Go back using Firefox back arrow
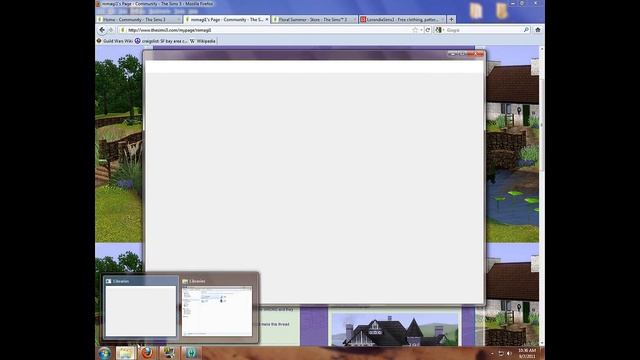This screenshot has height=360, width=640. point(102,30)
